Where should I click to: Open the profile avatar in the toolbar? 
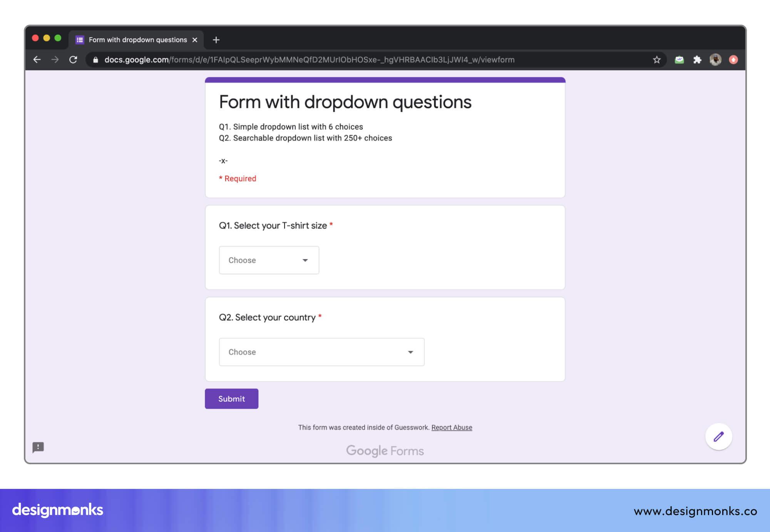pyautogui.click(x=715, y=60)
